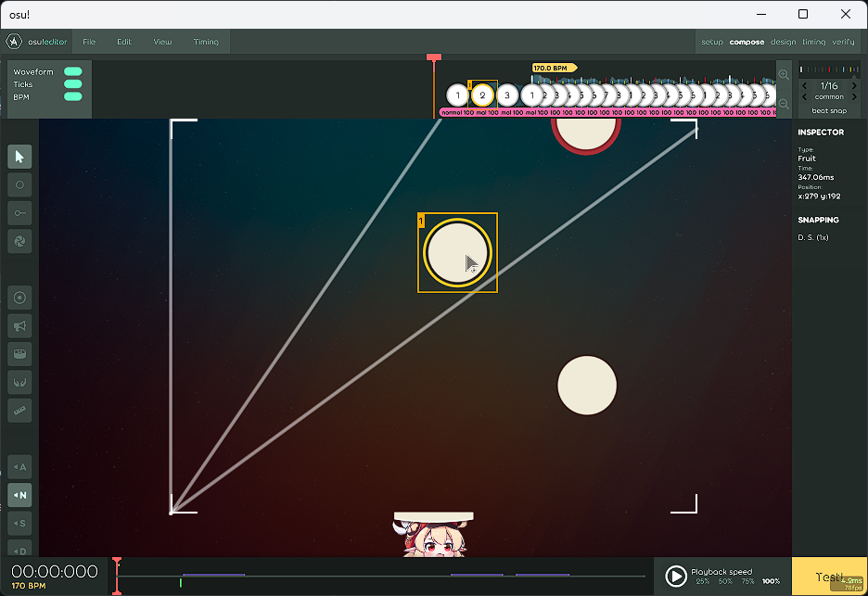Switch to the design screen

pos(784,42)
